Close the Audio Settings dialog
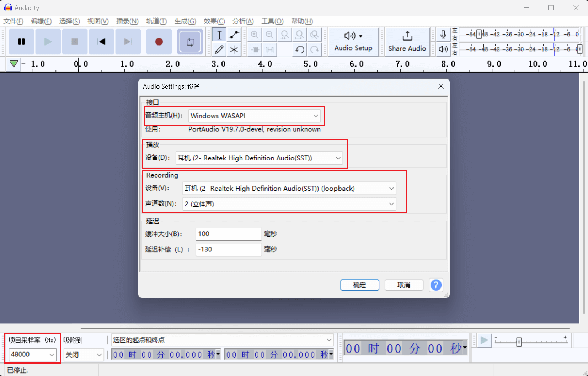This screenshot has height=376, width=588. tap(441, 86)
